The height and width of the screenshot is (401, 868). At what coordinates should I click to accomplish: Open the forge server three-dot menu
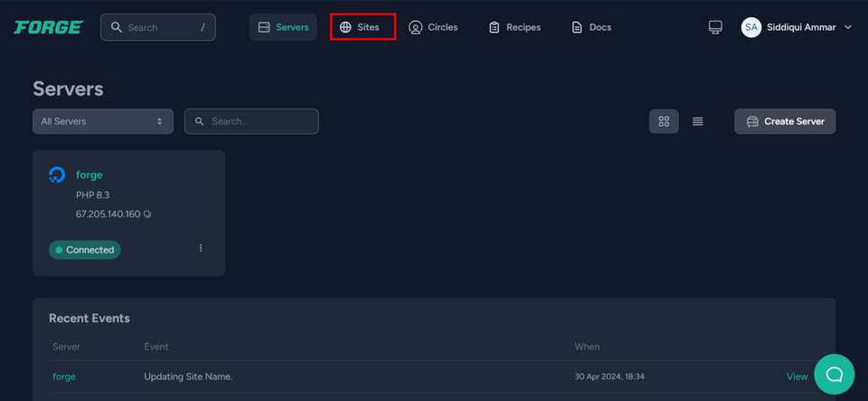pos(201,248)
